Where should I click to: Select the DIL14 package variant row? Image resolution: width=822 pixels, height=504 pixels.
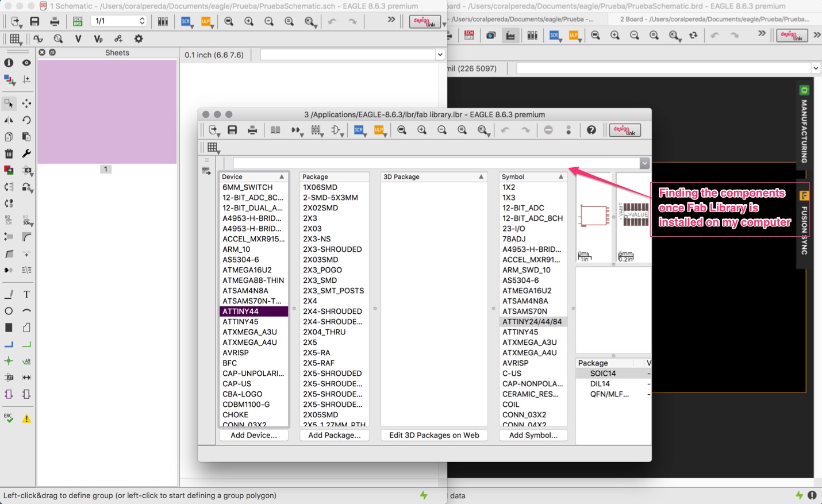point(613,384)
